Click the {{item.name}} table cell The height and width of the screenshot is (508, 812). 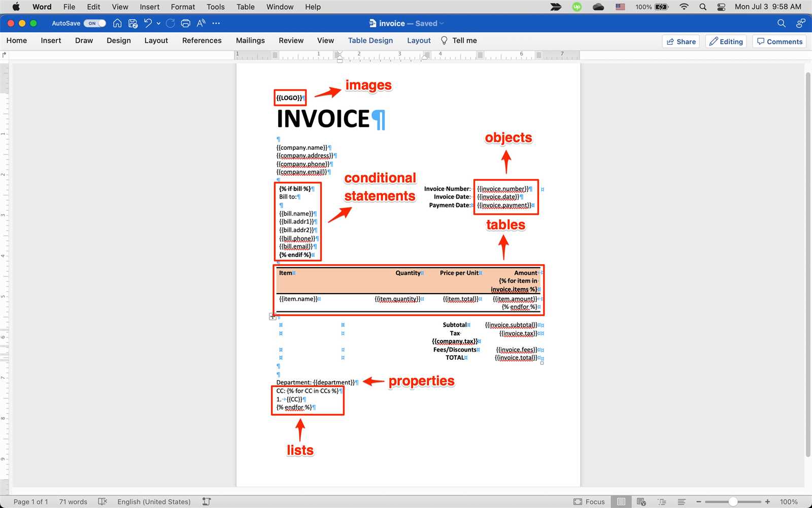click(x=298, y=299)
